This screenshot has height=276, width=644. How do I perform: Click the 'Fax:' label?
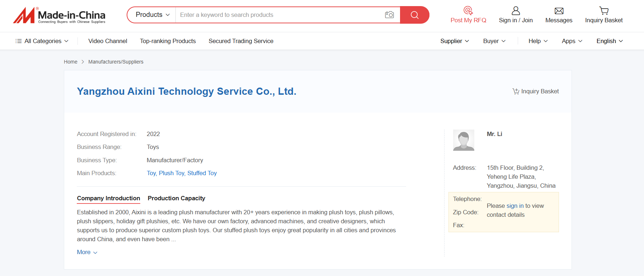coord(459,225)
